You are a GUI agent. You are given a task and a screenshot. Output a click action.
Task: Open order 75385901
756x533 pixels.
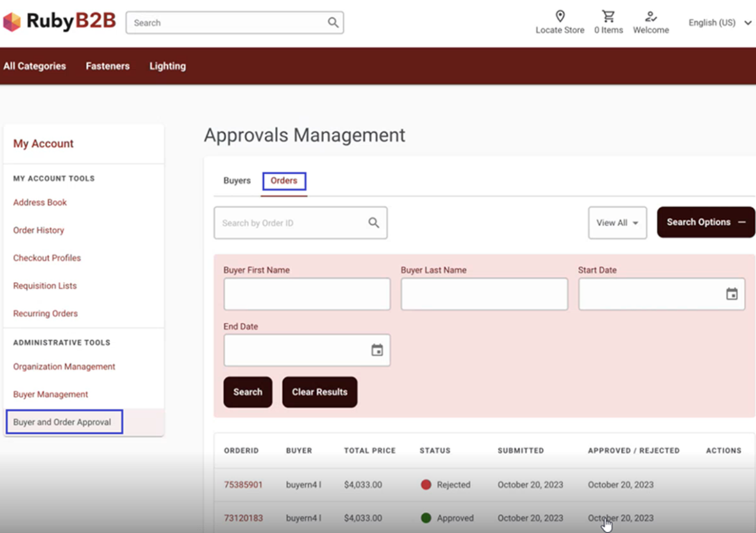click(243, 485)
